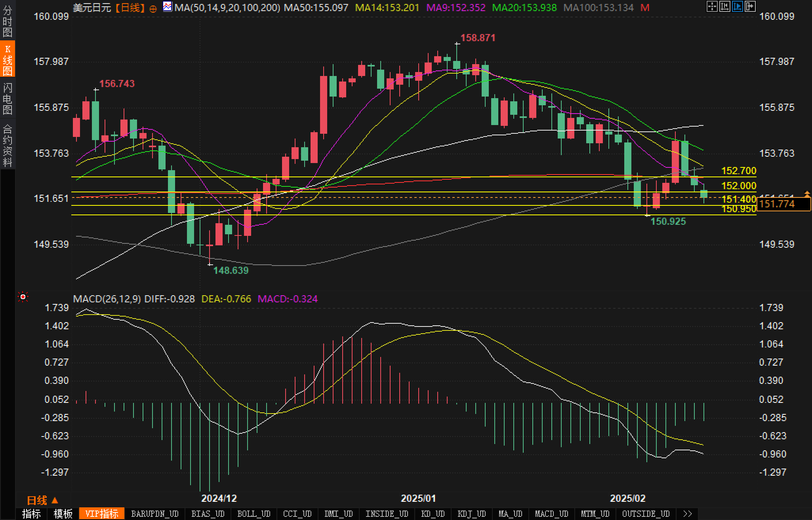Click the red sun icon beside MACD panel
This screenshot has height=520, width=812.
(23, 297)
